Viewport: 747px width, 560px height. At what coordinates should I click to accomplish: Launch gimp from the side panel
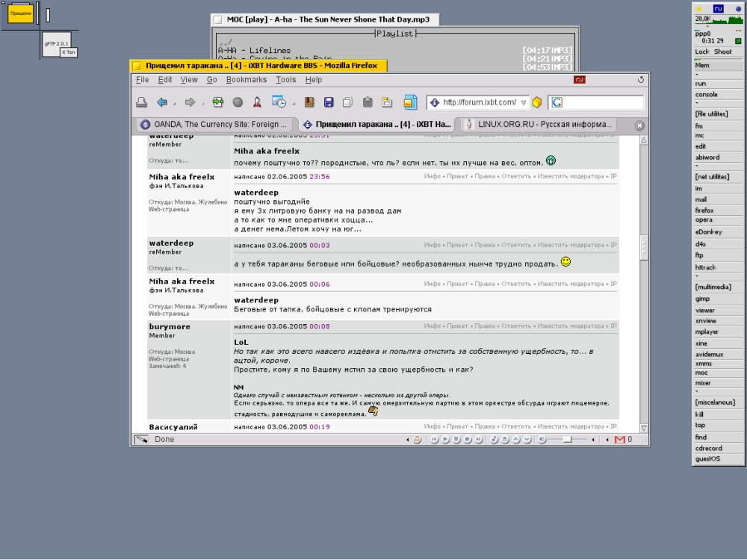click(718, 299)
